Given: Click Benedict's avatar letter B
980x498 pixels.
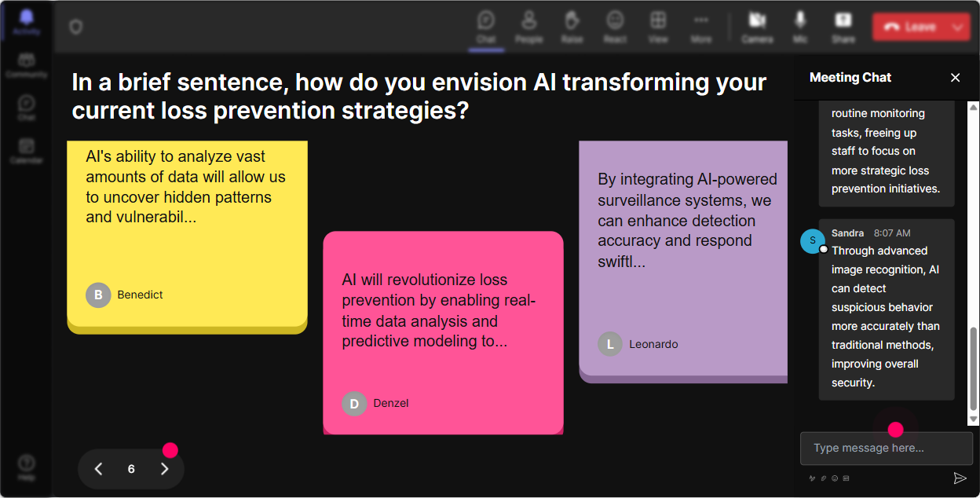Looking at the screenshot, I should tap(98, 295).
